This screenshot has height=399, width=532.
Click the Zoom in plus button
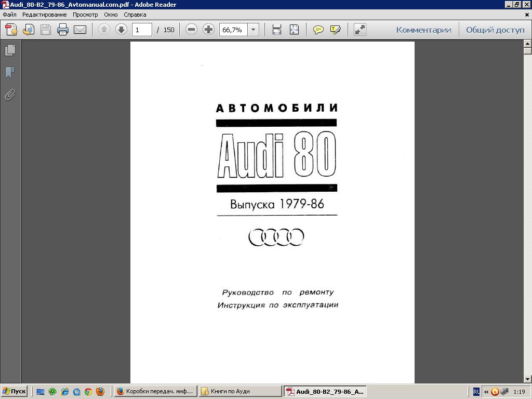pos(208,30)
